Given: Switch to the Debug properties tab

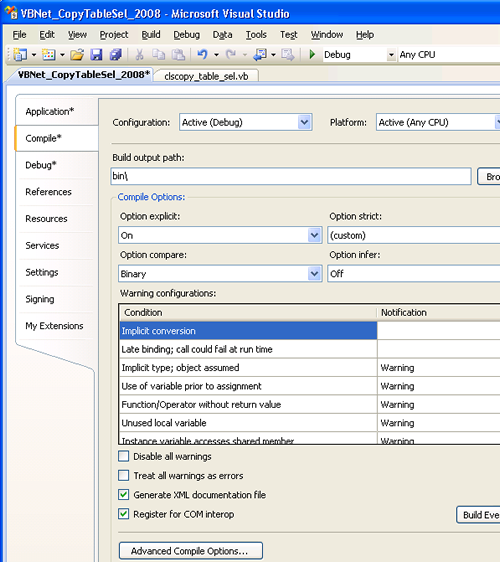Looking at the screenshot, I should 57,165.
